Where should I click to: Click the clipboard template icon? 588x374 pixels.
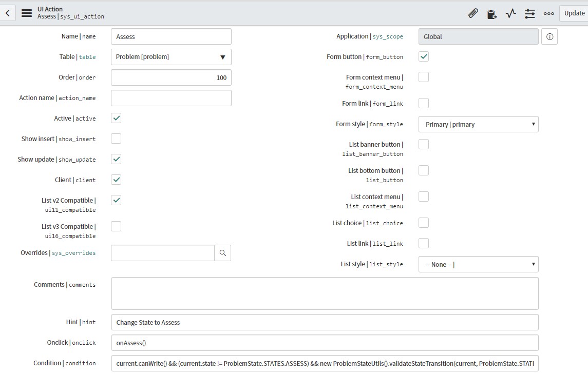[491, 13]
